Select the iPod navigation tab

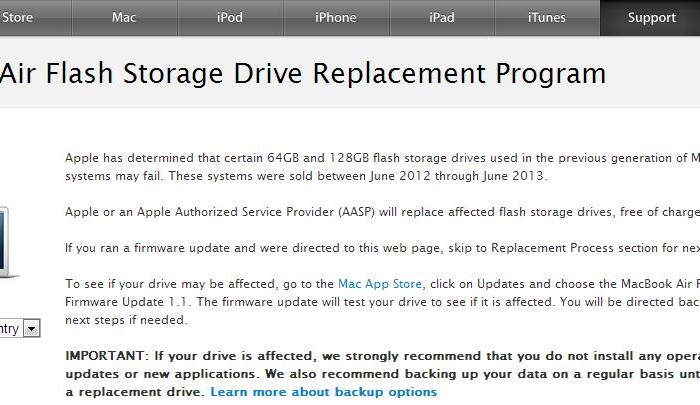click(229, 17)
